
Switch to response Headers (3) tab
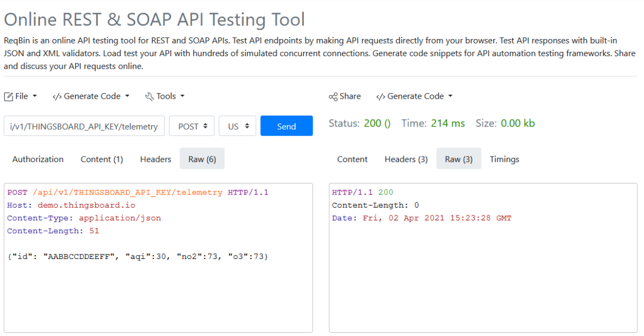point(406,159)
